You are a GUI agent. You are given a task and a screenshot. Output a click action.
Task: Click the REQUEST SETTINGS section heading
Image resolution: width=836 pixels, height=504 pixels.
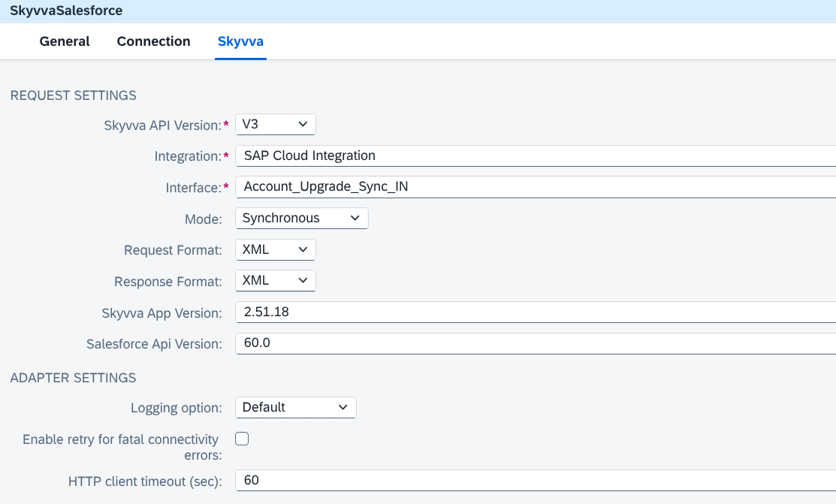(x=74, y=95)
